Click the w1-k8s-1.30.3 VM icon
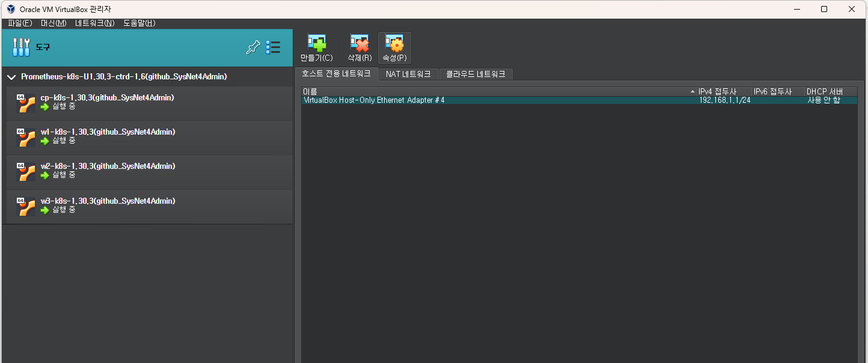868x363 pixels. tap(26, 138)
